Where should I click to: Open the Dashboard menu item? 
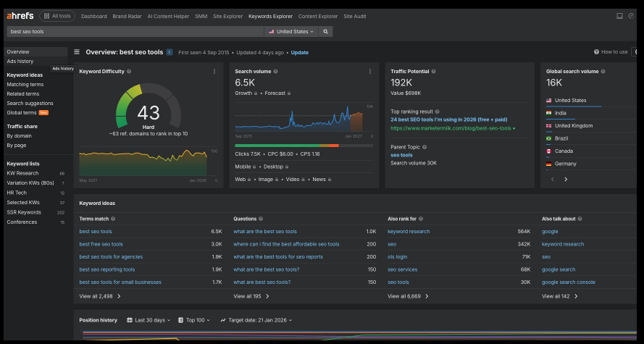click(93, 17)
